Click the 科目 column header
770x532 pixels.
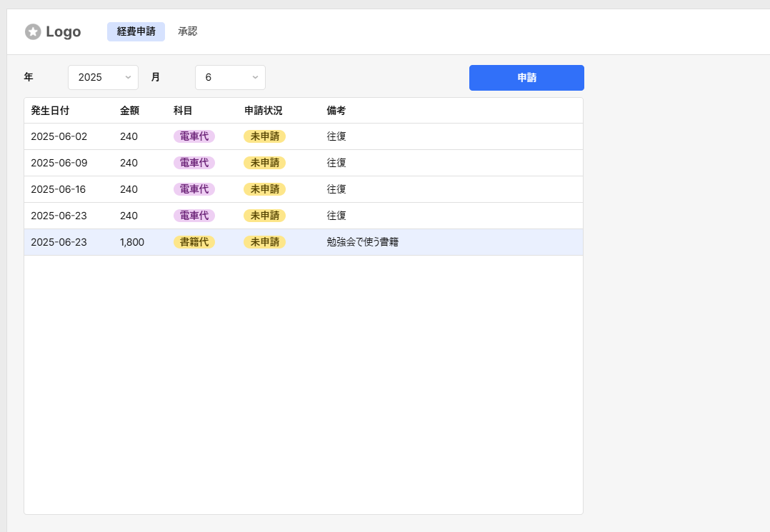pyautogui.click(x=183, y=111)
